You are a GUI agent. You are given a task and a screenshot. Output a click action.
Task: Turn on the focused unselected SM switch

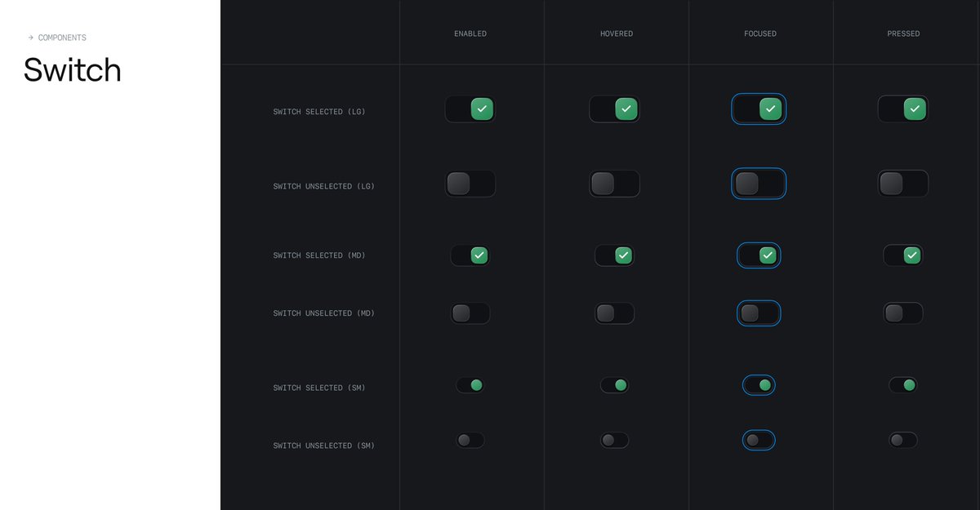[x=759, y=441]
